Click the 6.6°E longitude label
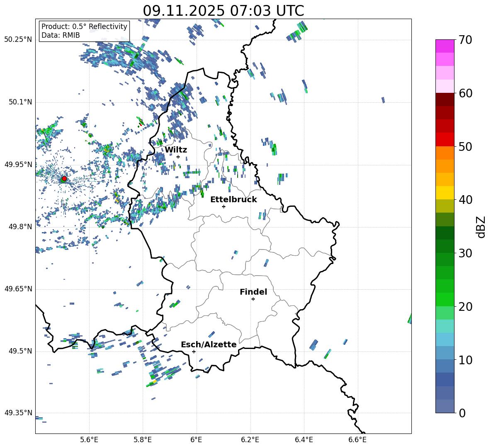The height and width of the screenshot is (448, 491). click(357, 440)
